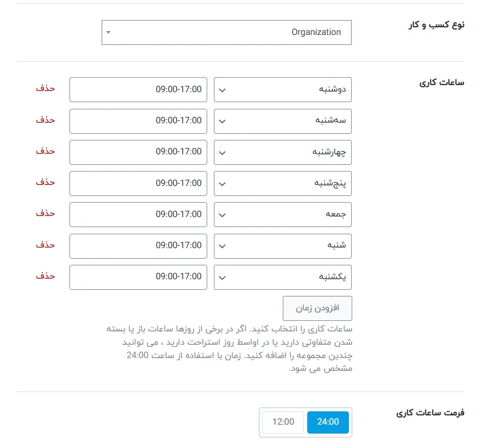
Task: Edit the دوشنبه hours input field
Action: (x=138, y=89)
